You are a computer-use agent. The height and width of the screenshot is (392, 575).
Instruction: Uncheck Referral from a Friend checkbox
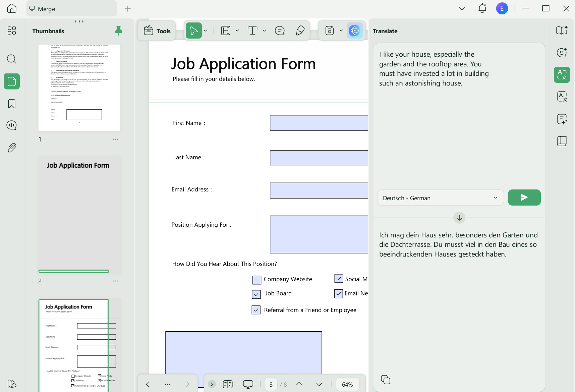click(256, 310)
